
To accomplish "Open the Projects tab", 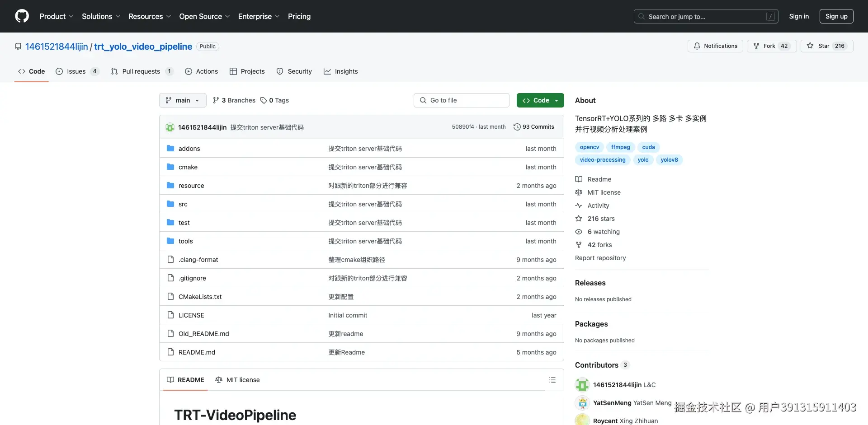I will [x=247, y=71].
